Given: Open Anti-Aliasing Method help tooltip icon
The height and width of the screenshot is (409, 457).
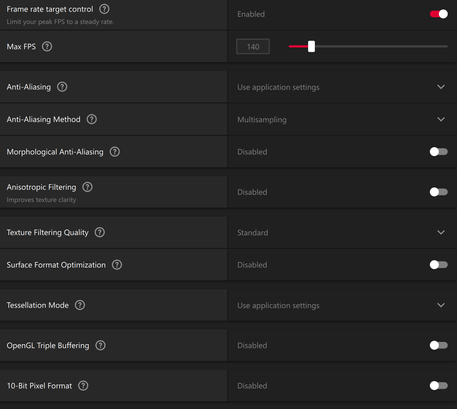Looking at the screenshot, I should pyautogui.click(x=92, y=119).
